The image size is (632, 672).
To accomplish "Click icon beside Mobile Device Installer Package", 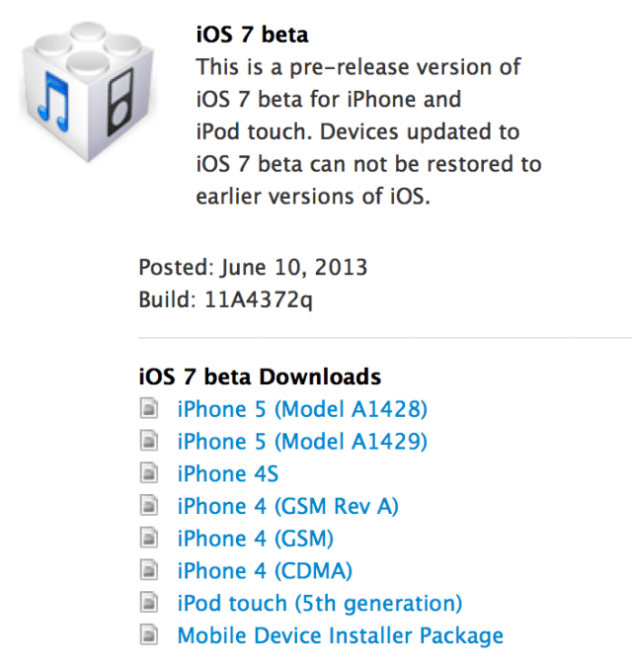I will click(x=149, y=636).
